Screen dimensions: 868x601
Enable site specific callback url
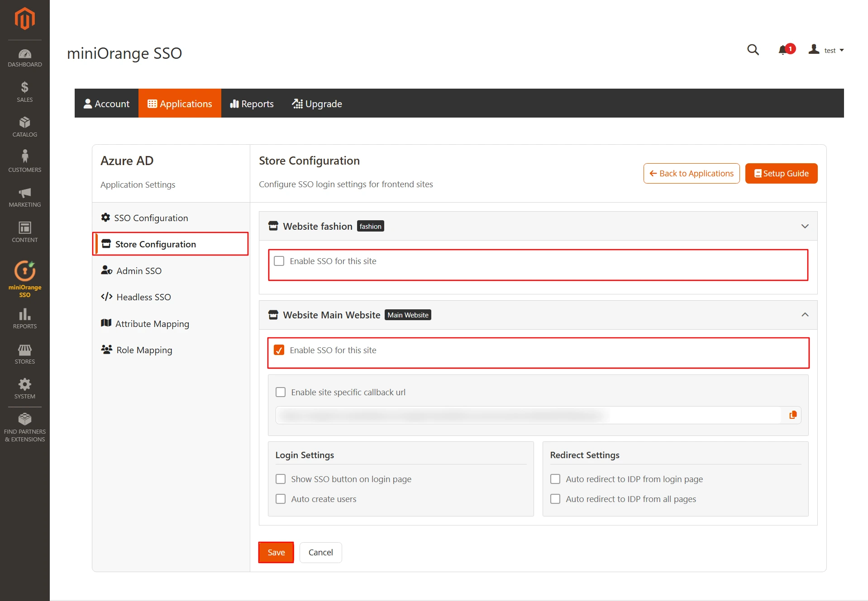281,392
